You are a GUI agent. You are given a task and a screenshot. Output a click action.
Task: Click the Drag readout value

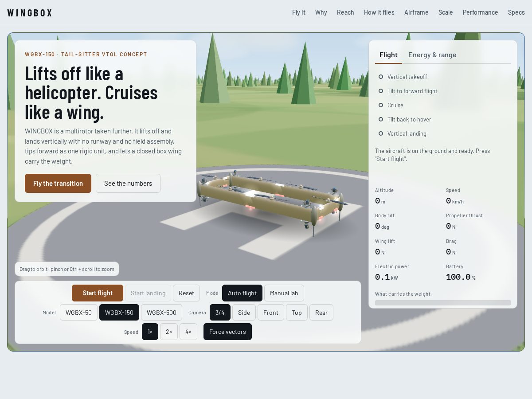click(x=451, y=252)
